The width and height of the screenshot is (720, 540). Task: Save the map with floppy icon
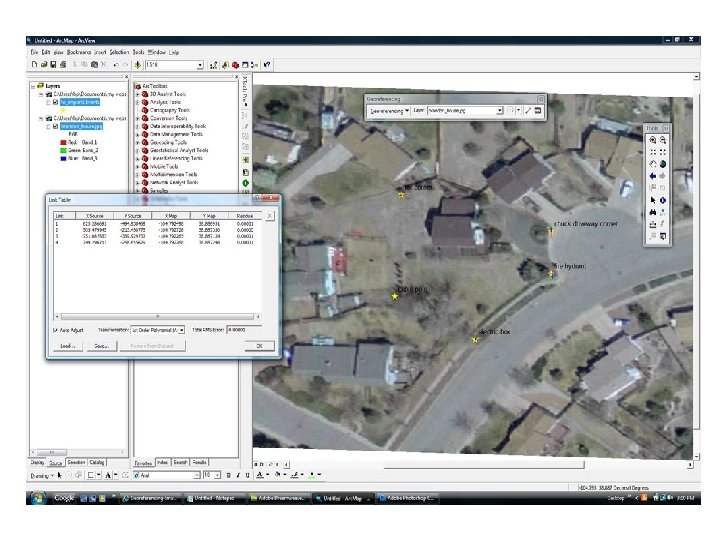pos(53,65)
